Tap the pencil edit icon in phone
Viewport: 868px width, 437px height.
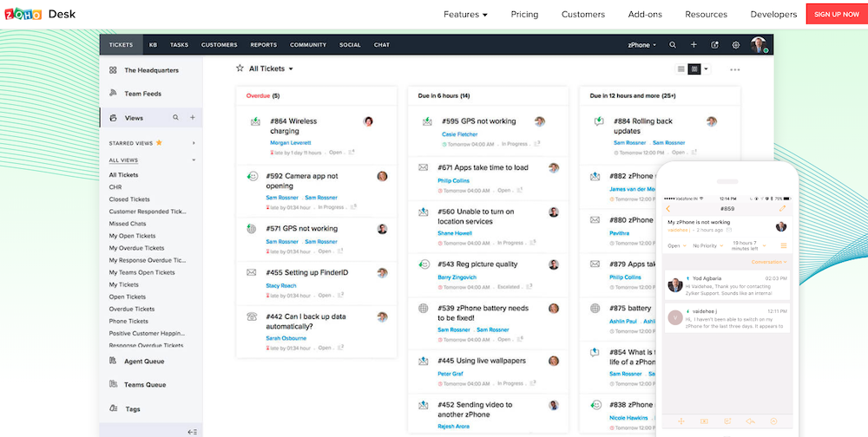pyautogui.click(x=782, y=209)
